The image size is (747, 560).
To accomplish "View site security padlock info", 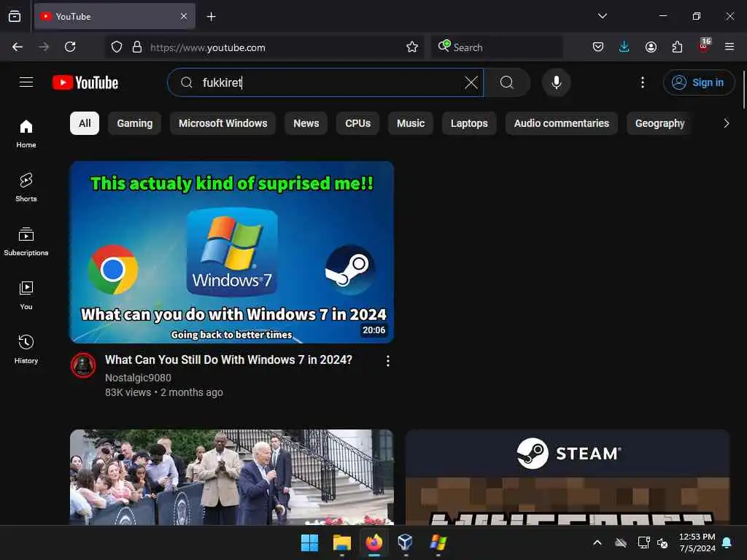I will (137, 47).
